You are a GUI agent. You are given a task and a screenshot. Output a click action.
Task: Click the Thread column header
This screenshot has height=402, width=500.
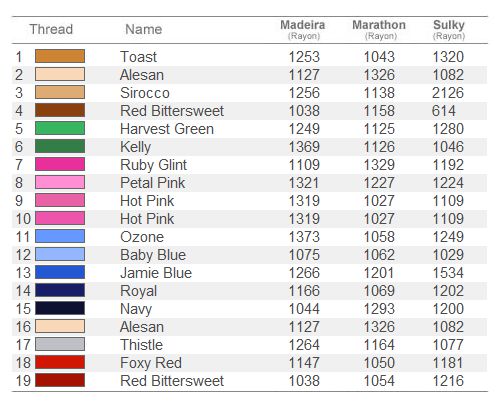[51, 29]
